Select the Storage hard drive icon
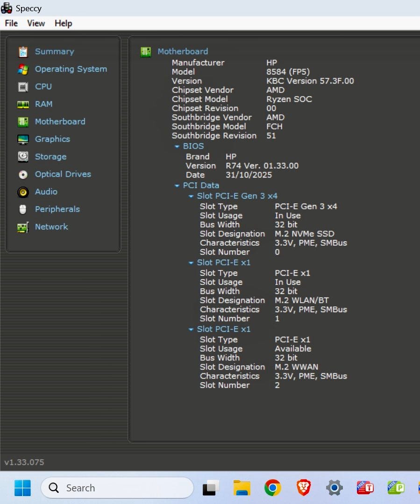The height and width of the screenshot is (504, 420). click(x=23, y=157)
